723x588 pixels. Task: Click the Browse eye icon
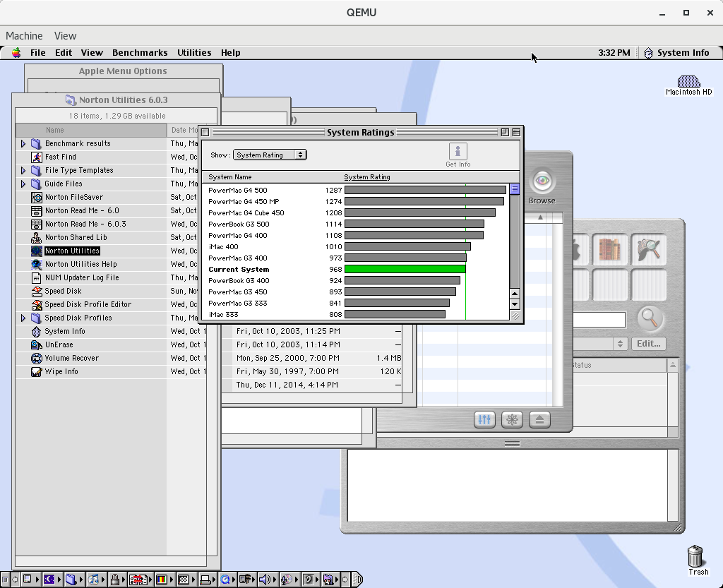coord(542,181)
